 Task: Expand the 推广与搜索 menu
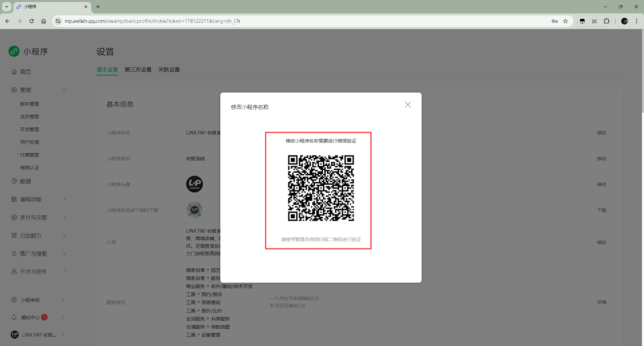(64, 253)
